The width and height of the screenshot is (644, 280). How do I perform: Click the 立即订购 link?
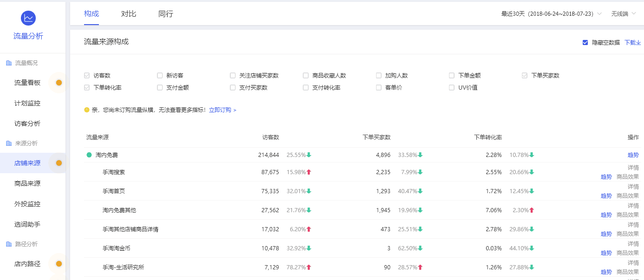point(222,110)
